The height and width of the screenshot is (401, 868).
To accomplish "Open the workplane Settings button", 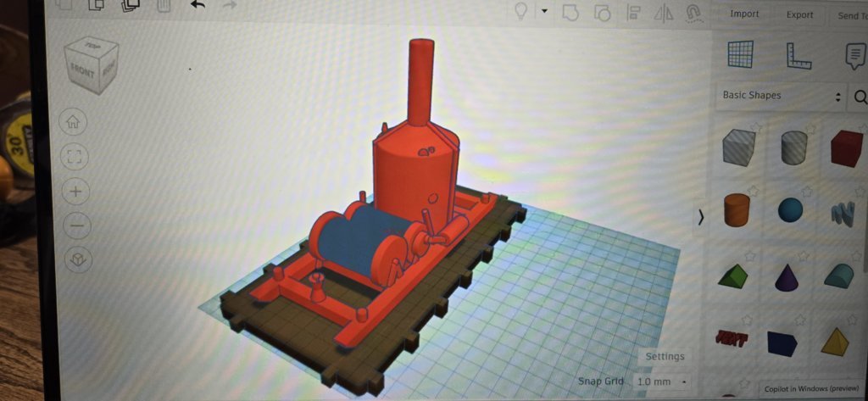I will (x=665, y=356).
